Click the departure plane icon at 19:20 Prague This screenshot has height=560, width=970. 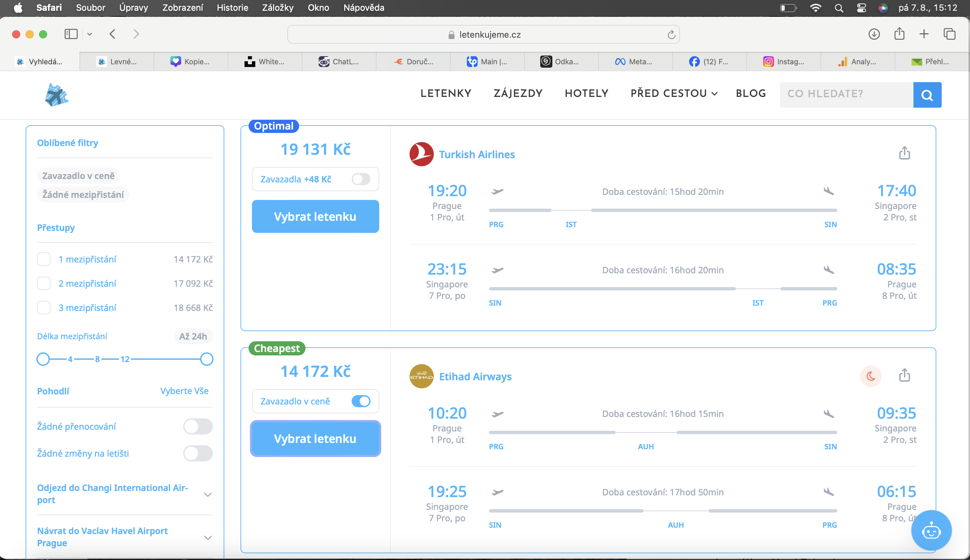tap(497, 191)
